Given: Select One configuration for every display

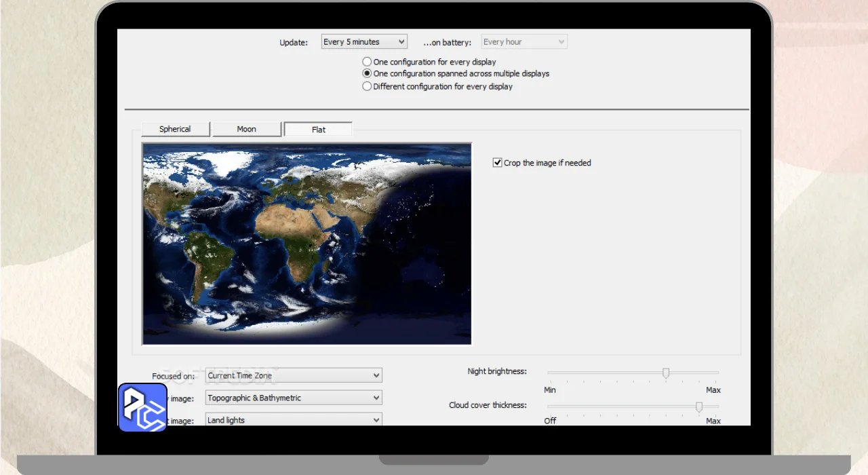Looking at the screenshot, I should (367, 62).
